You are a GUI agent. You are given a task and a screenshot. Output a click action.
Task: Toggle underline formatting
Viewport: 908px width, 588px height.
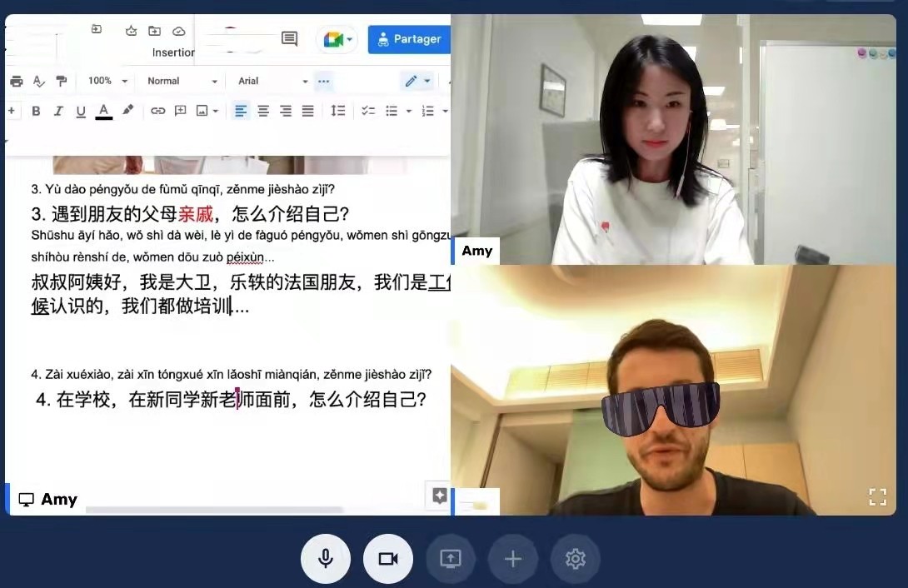coord(81,110)
